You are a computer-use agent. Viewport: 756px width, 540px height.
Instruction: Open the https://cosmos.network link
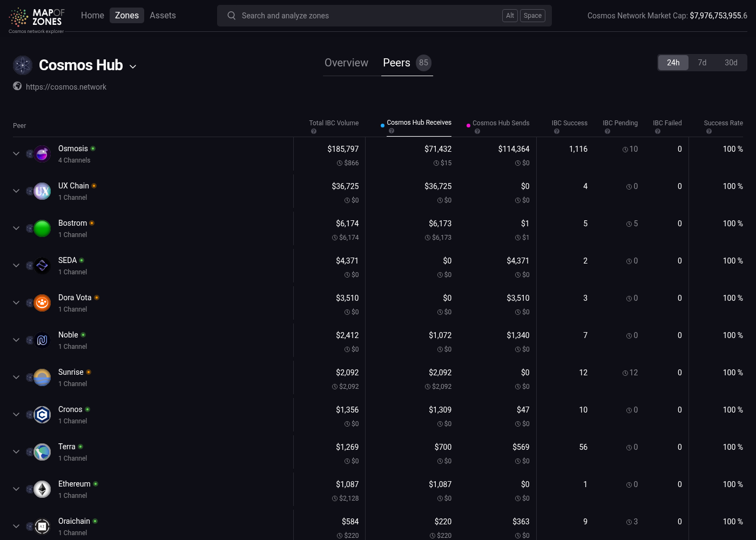(x=66, y=87)
